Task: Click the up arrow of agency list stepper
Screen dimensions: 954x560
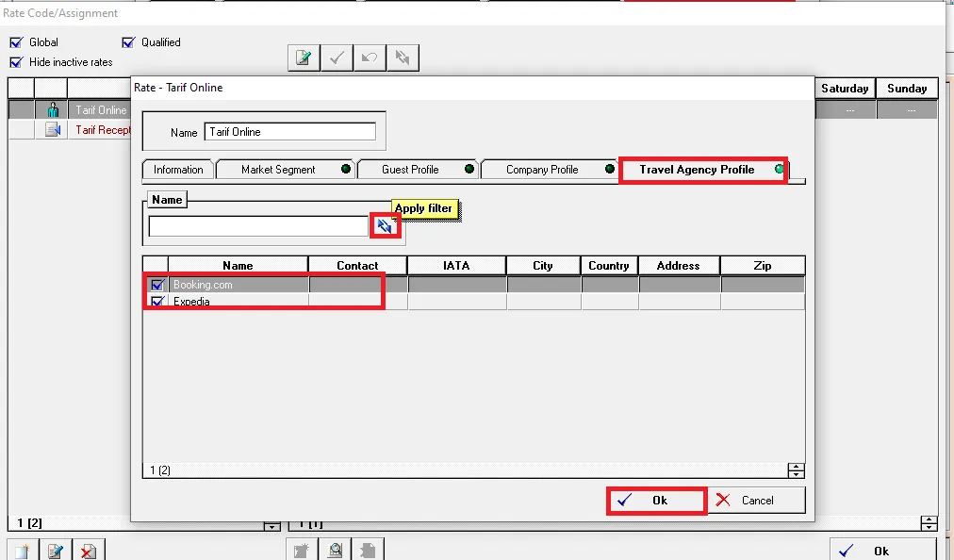Action: (796, 467)
